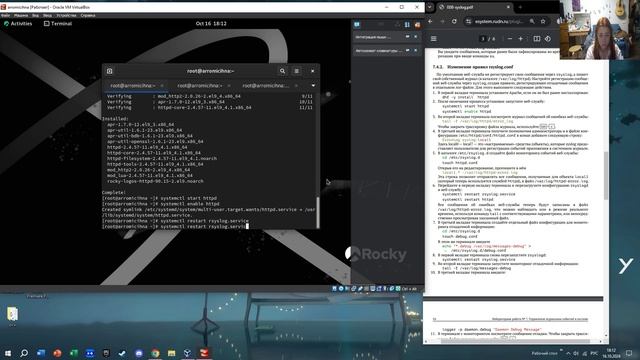Switch input language with РУС indicator

pos(594,353)
